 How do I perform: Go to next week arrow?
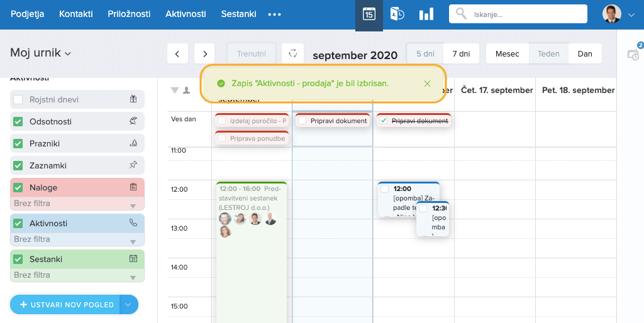pos(205,54)
